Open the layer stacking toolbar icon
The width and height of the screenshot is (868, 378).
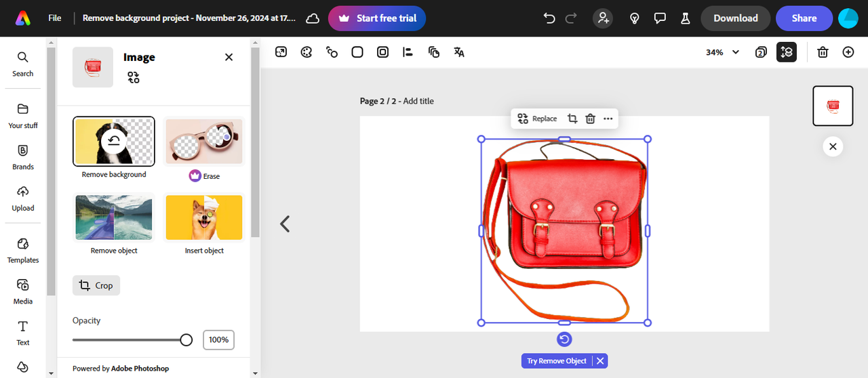434,52
